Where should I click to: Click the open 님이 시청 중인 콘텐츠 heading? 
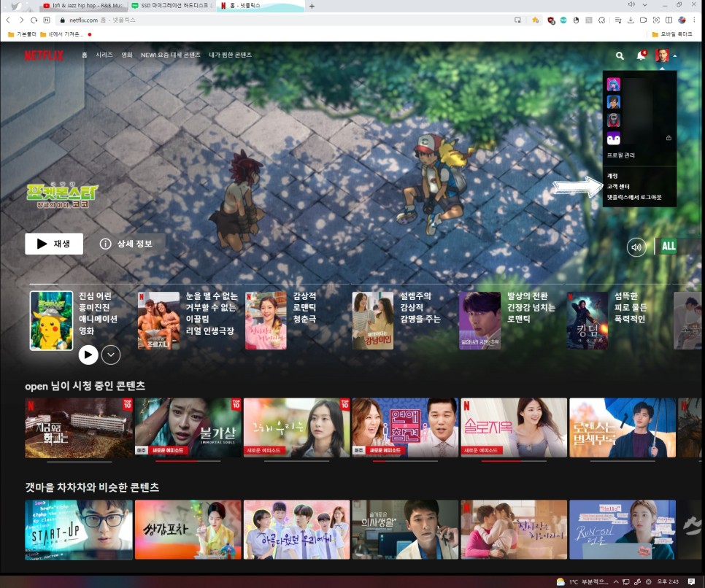click(x=85, y=386)
